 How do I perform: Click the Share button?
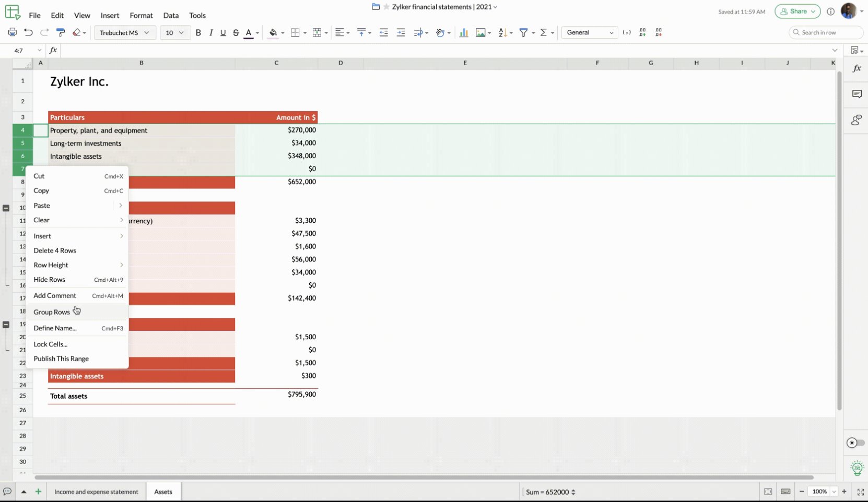797,11
